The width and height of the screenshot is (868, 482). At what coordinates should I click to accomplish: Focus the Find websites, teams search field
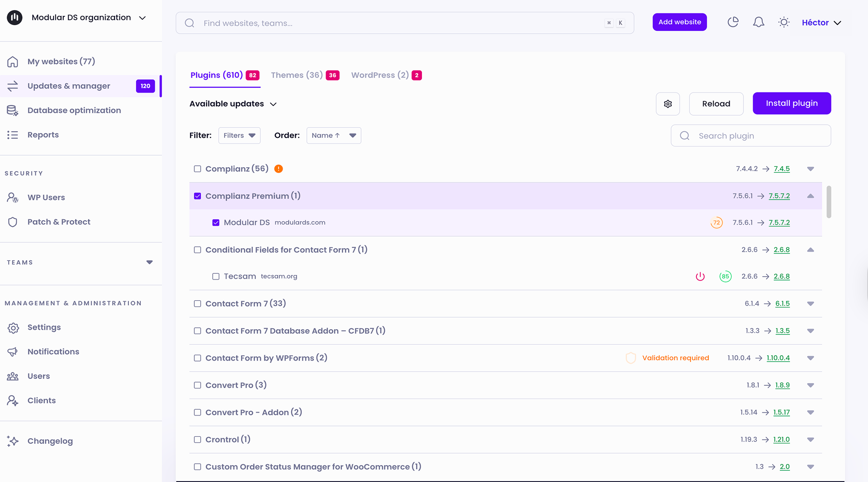point(405,23)
